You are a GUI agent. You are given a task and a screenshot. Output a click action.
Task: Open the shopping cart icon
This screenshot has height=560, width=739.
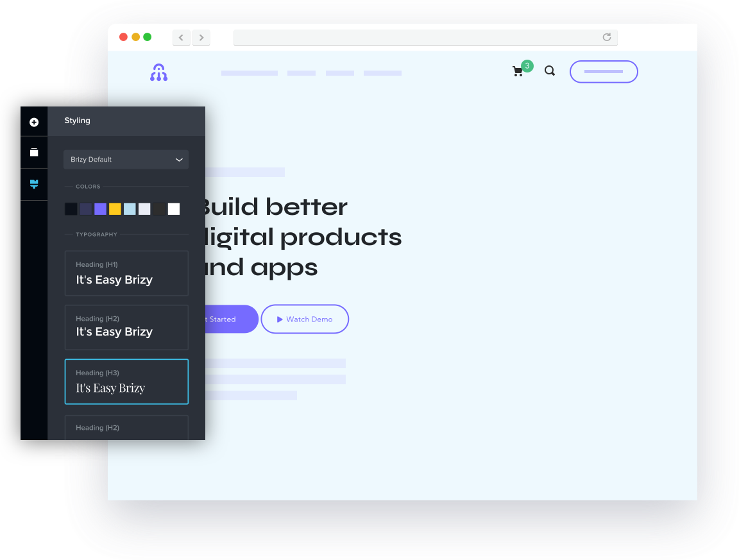[x=518, y=71]
